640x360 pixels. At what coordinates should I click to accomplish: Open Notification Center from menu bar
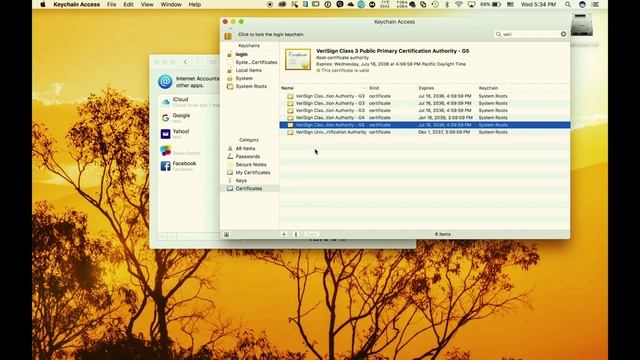596,4
